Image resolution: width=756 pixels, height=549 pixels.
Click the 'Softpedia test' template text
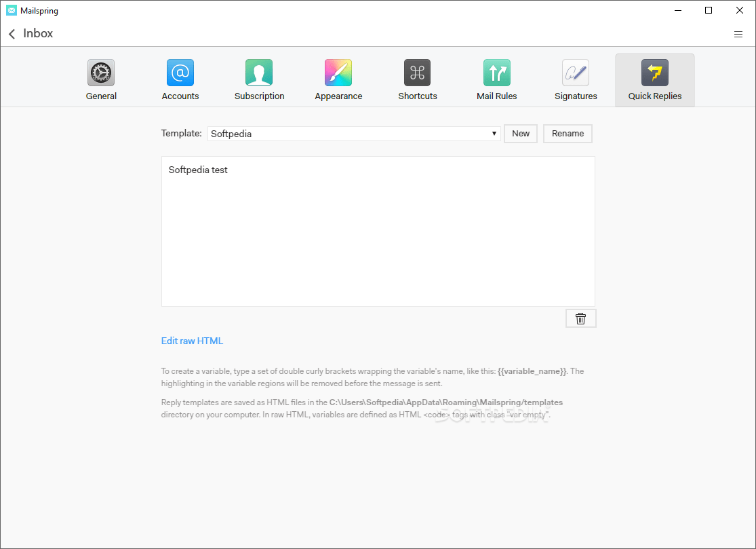(198, 170)
